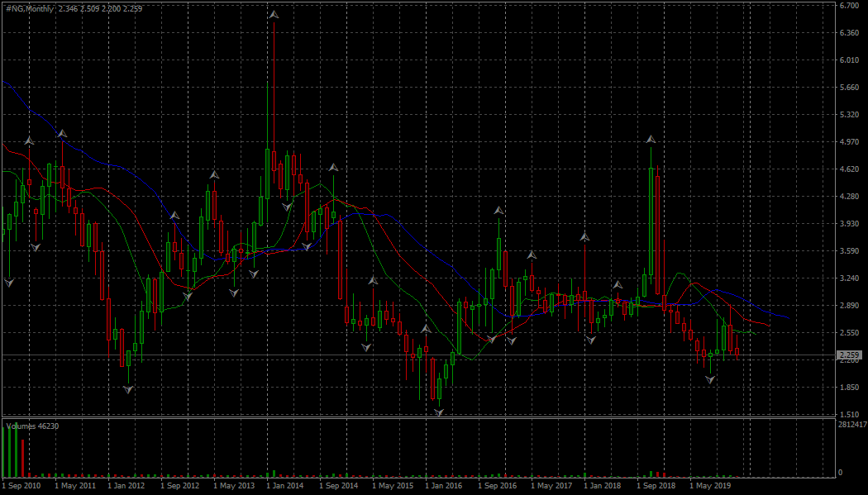Click the 6.700 price scale label
This screenshot has width=868, height=495.
(x=850, y=6)
